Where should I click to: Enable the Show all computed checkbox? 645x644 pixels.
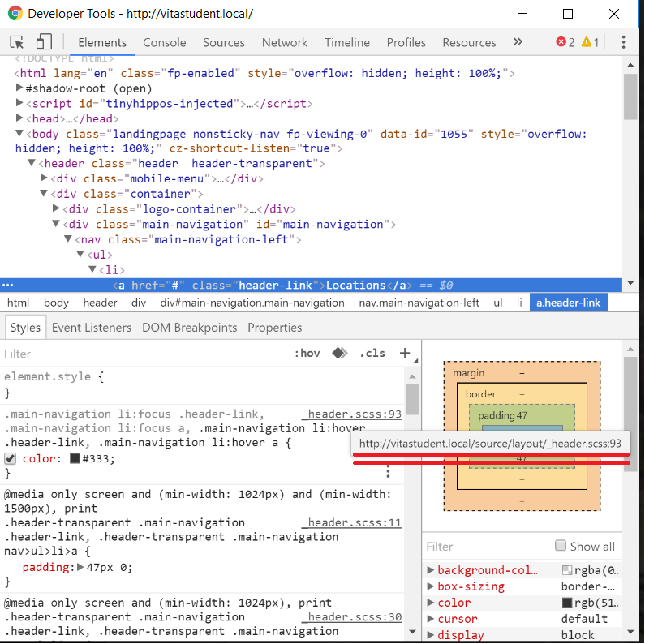tap(561, 545)
